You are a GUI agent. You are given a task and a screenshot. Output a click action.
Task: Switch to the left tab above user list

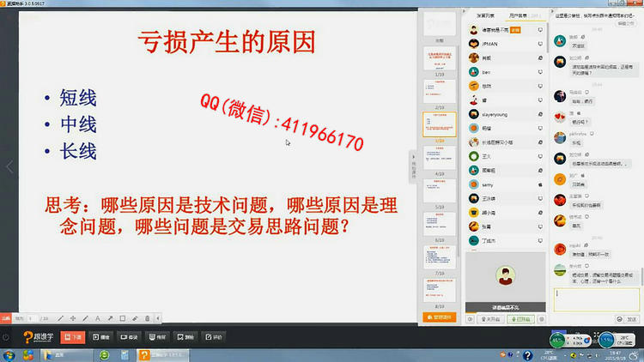(x=485, y=15)
